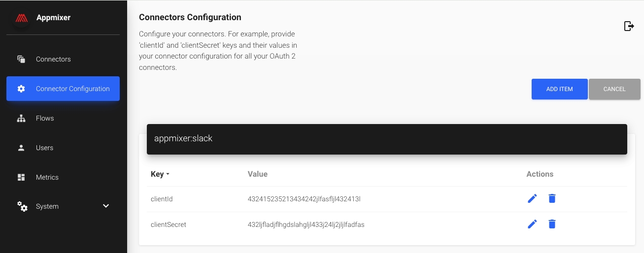Click the Connector Configuration gear icon
Image resolution: width=644 pixels, height=253 pixels.
[21, 89]
